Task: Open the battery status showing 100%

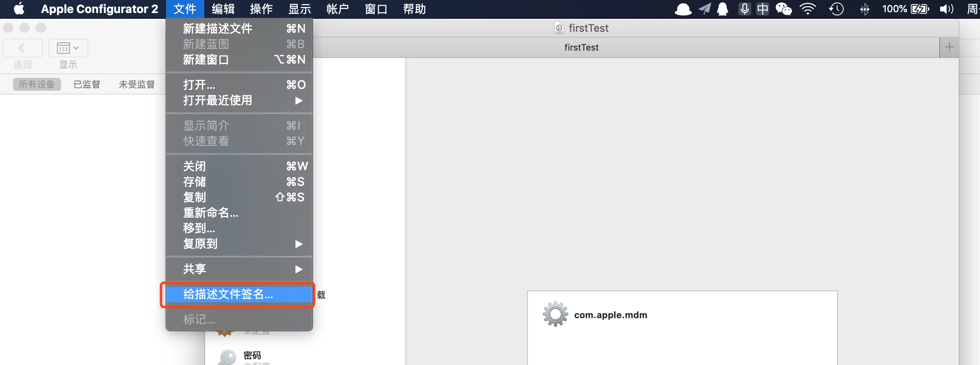Action: pyautogui.click(x=906, y=9)
